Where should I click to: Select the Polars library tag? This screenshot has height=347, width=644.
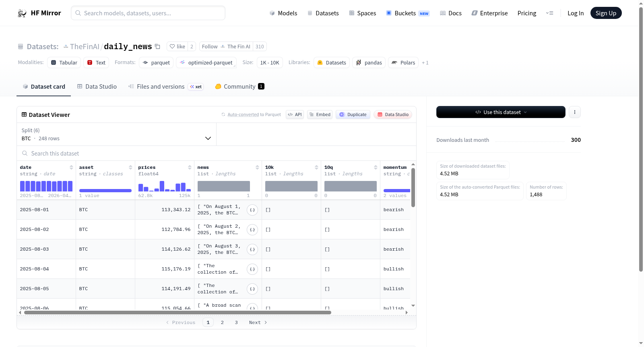click(403, 63)
